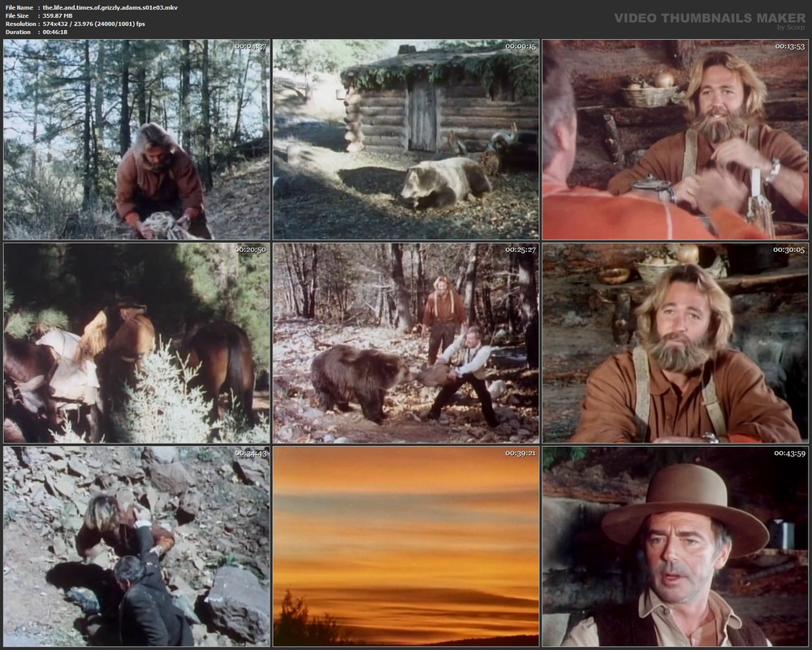Select thumbnail with bear outside log cabin

[406, 140]
